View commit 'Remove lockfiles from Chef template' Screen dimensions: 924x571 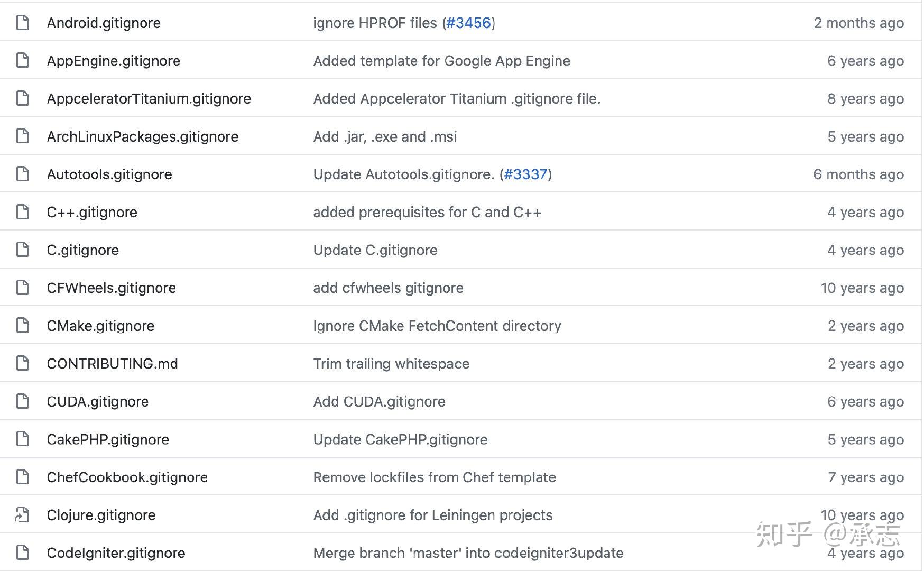click(x=434, y=477)
